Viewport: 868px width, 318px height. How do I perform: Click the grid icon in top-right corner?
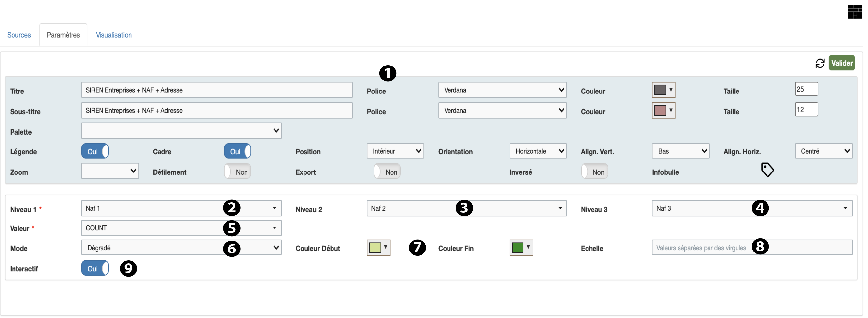[x=855, y=12]
